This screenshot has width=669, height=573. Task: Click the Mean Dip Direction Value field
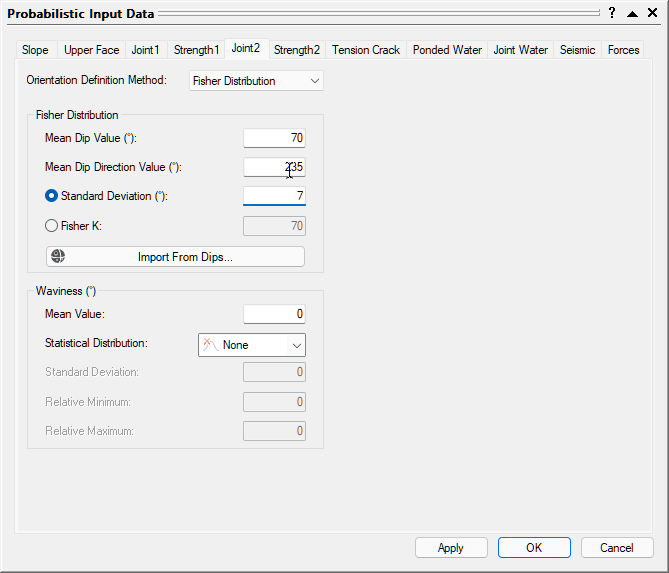(x=274, y=167)
